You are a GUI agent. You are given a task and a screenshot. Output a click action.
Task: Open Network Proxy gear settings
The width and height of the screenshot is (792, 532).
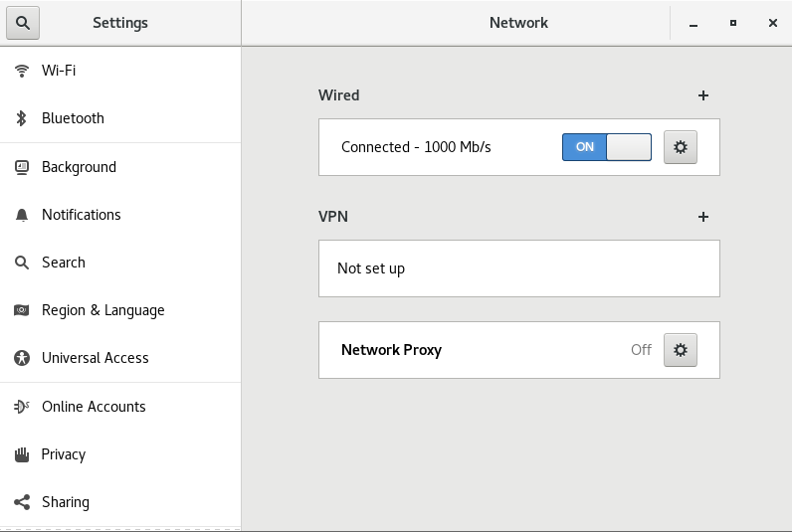[x=681, y=350]
